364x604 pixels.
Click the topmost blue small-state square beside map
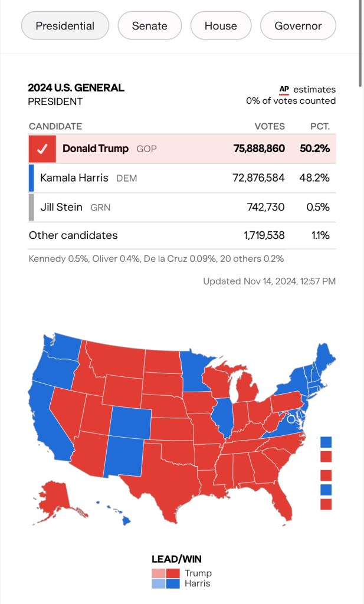[326, 442]
